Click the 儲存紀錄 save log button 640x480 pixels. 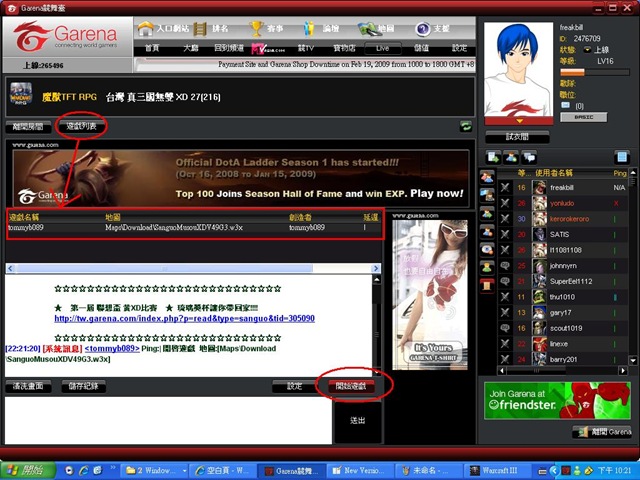pyautogui.click(x=84, y=386)
